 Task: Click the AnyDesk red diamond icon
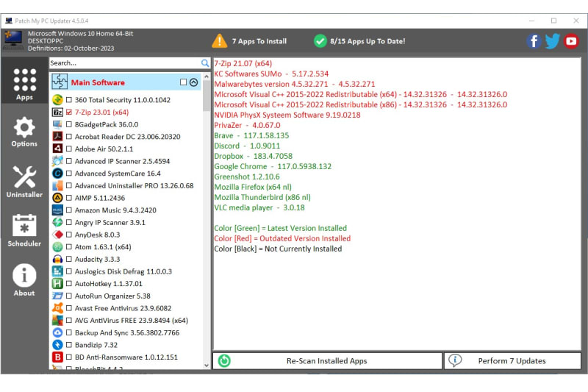pyautogui.click(x=57, y=235)
